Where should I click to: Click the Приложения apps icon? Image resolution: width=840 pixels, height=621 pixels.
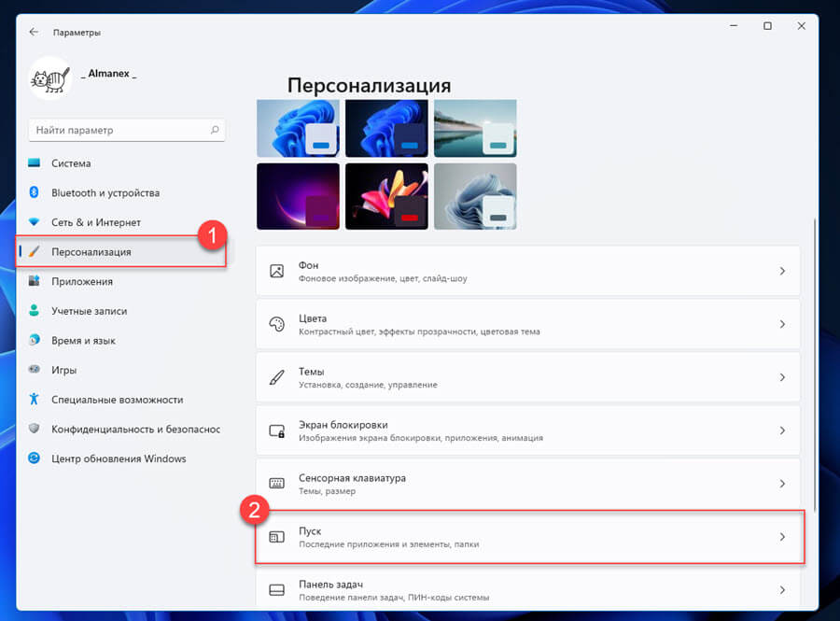point(34,281)
